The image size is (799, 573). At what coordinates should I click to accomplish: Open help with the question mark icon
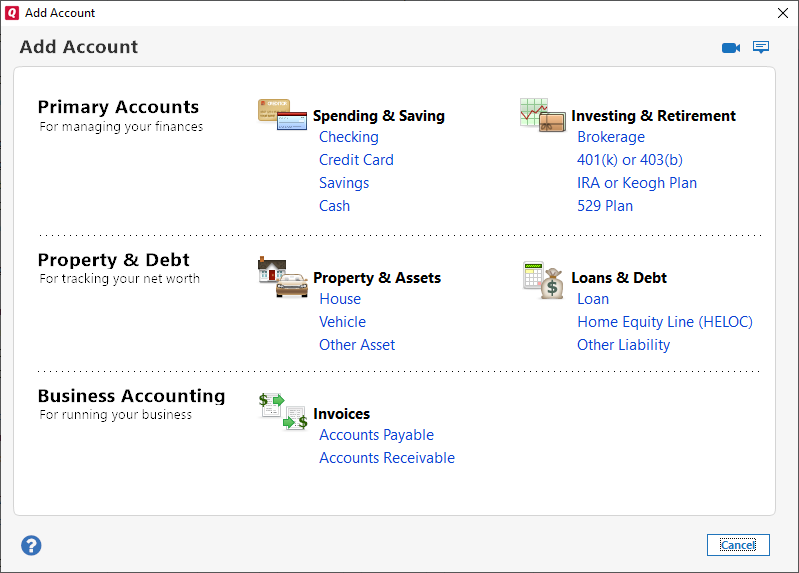coord(31,545)
